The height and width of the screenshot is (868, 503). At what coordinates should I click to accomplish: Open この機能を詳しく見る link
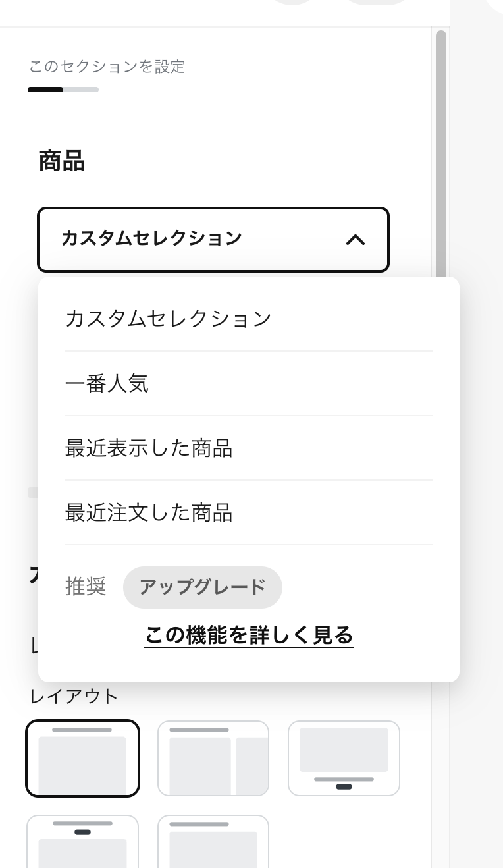[248, 636]
